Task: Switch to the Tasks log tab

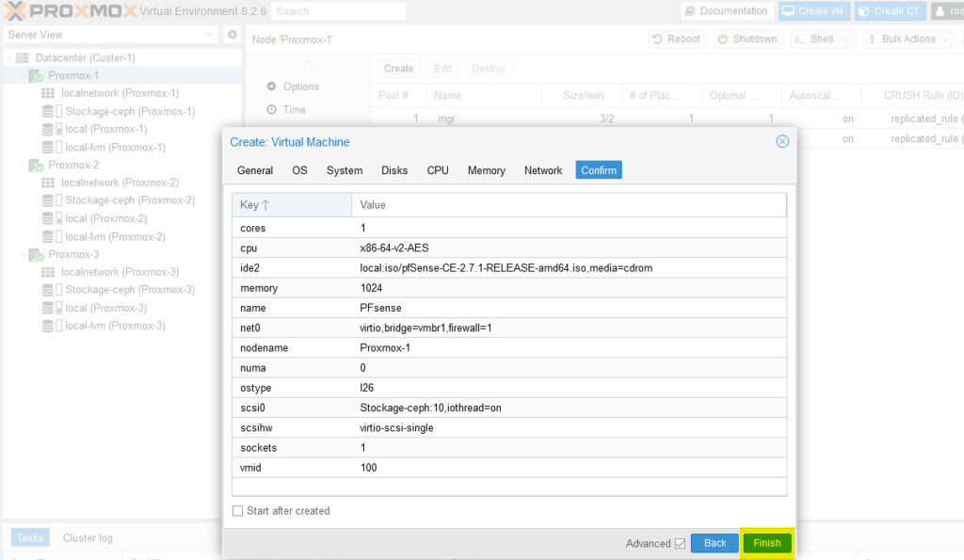Action: point(29,537)
